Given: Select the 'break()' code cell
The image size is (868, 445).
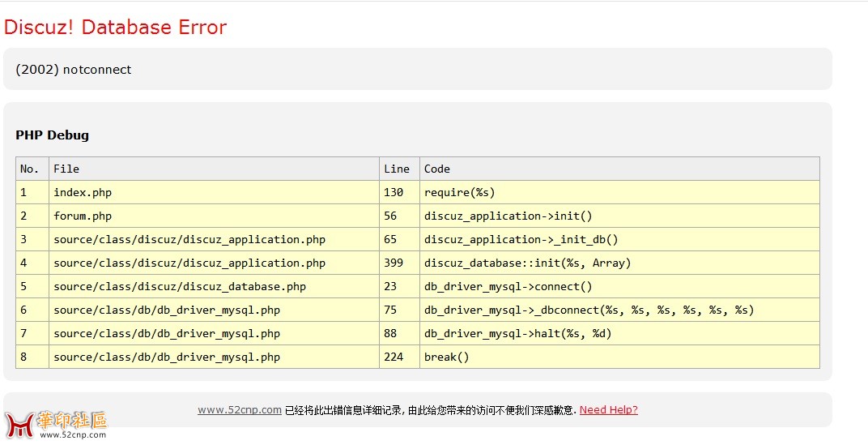Looking at the screenshot, I should point(619,357).
